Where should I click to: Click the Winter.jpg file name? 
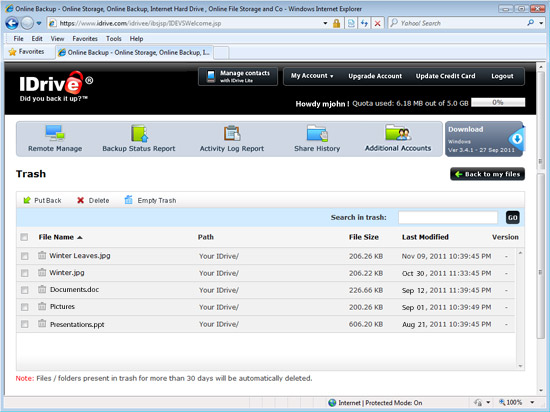coord(67,273)
